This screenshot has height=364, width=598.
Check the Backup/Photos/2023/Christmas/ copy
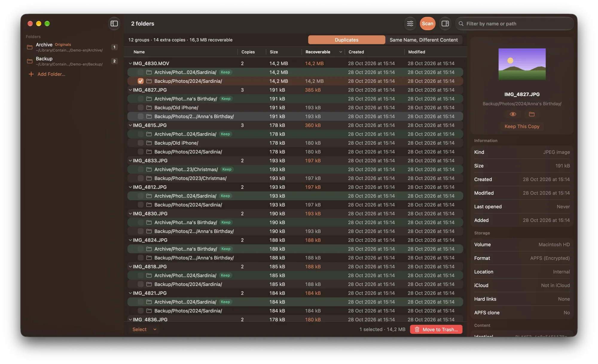[141, 178]
